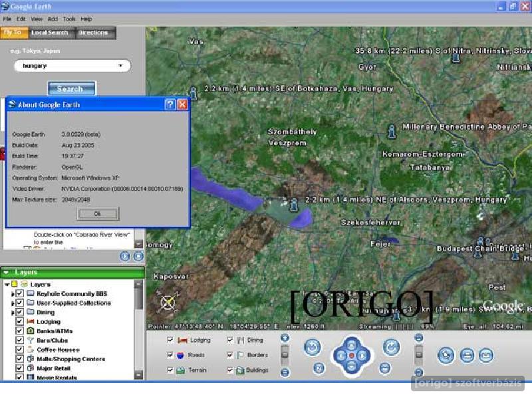Click the tilt button above the tilt slider
This screenshot has height=399, width=532.
pos(419,338)
